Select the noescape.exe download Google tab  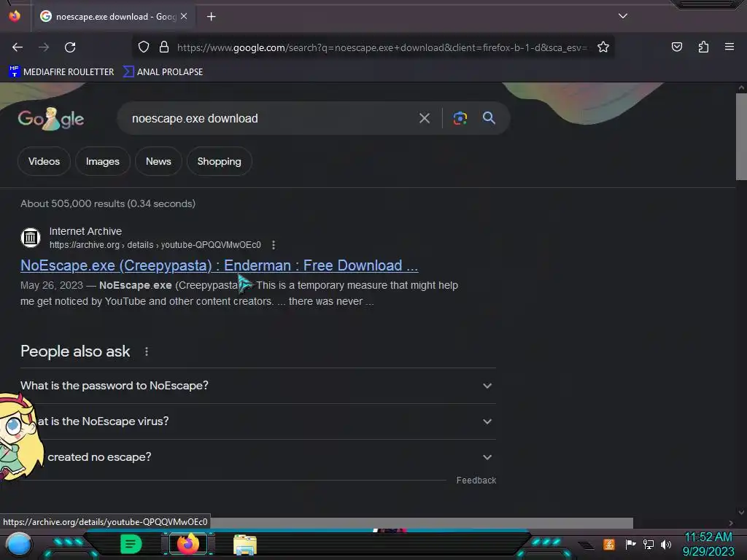click(x=113, y=17)
